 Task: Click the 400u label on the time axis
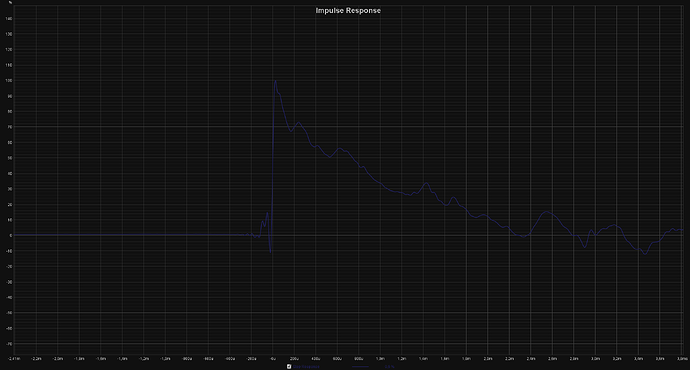[316, 359]
